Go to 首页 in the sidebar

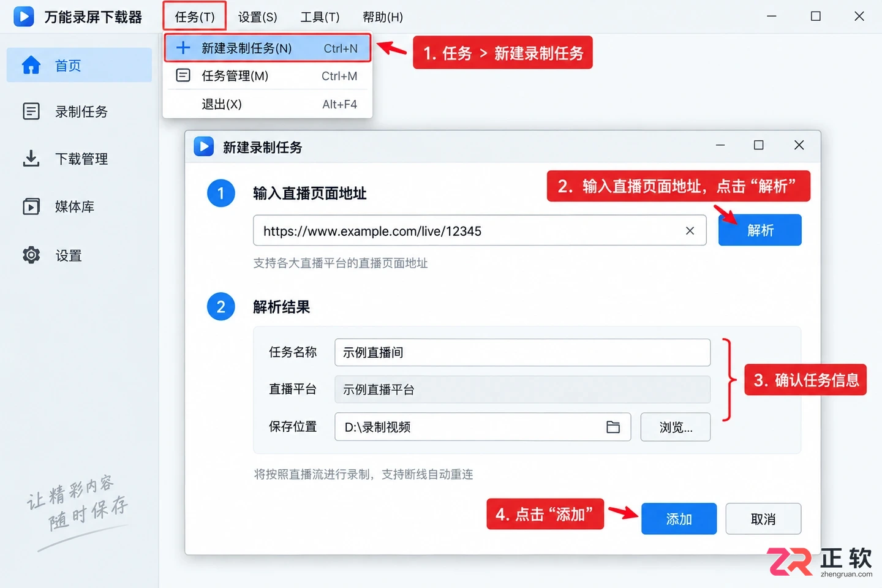coord(79,65)
